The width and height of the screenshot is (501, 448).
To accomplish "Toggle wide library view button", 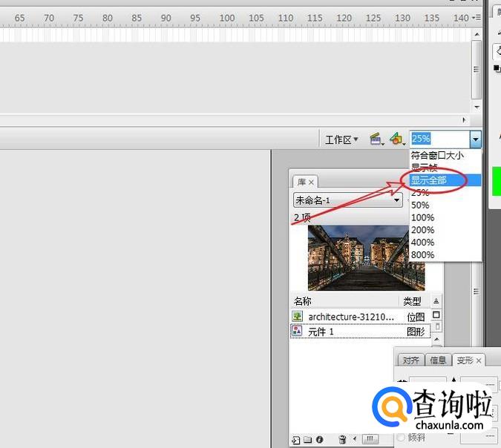I will click(x=436, y=315).
